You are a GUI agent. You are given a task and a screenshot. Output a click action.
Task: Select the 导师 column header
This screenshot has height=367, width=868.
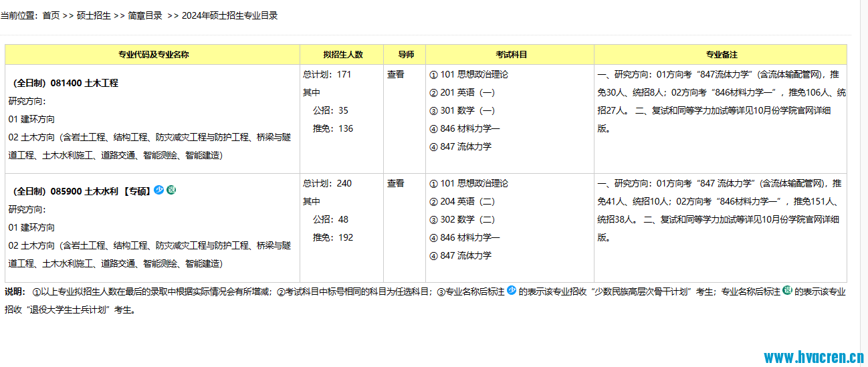[405, 55]
